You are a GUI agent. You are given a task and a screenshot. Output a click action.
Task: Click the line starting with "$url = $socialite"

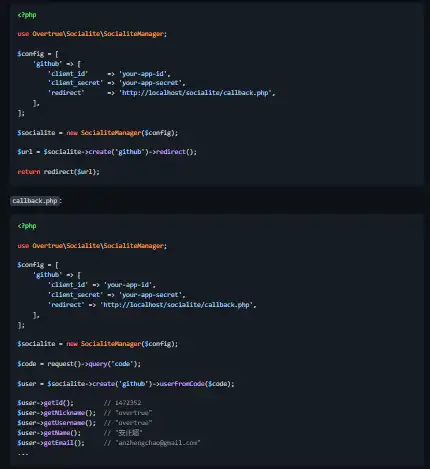pyautogui.click(x=107, y=152)
